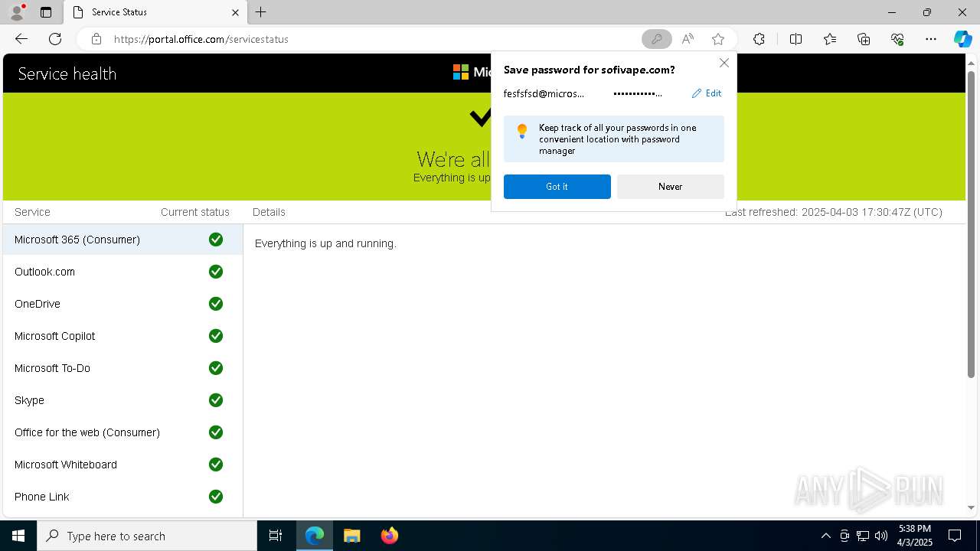This screenshot has height=551, width=980.
Task: Click the browser profile icon
Action: pos(17,12)
